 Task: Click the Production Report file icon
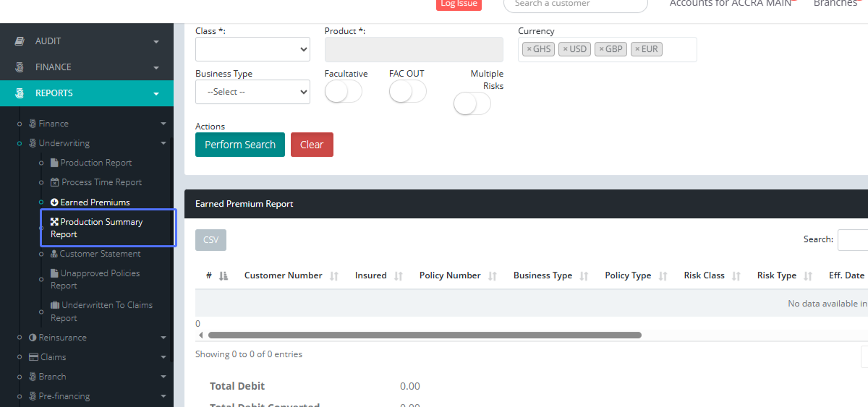(x=54, y=163)
